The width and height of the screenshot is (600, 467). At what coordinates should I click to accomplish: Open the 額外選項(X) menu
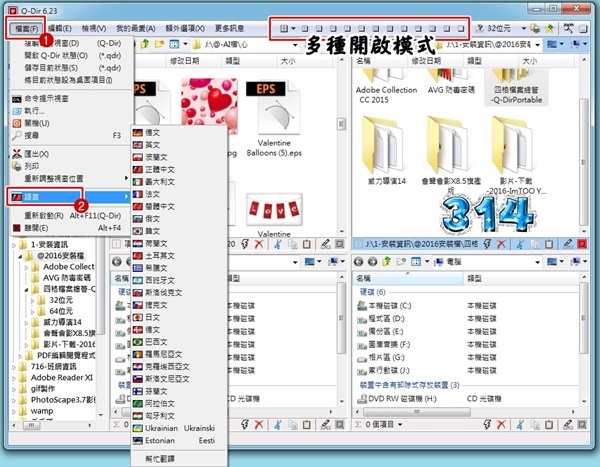point(185,29)
